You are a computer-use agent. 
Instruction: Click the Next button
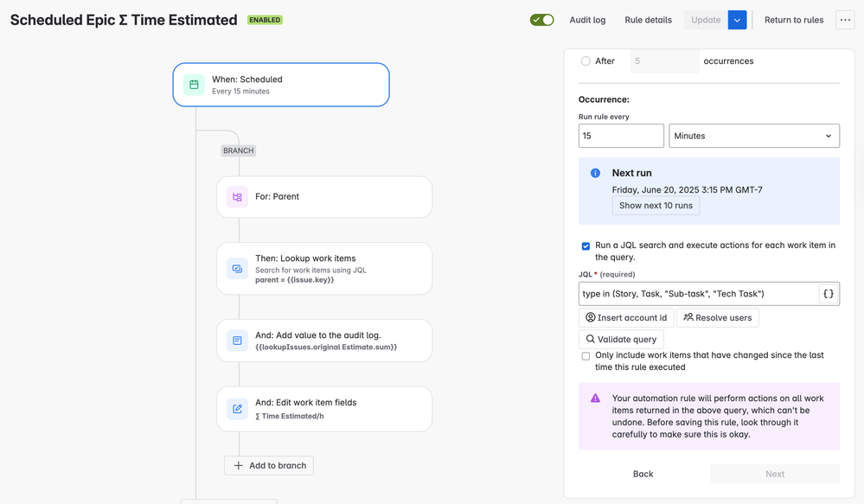tap(775, 474)
